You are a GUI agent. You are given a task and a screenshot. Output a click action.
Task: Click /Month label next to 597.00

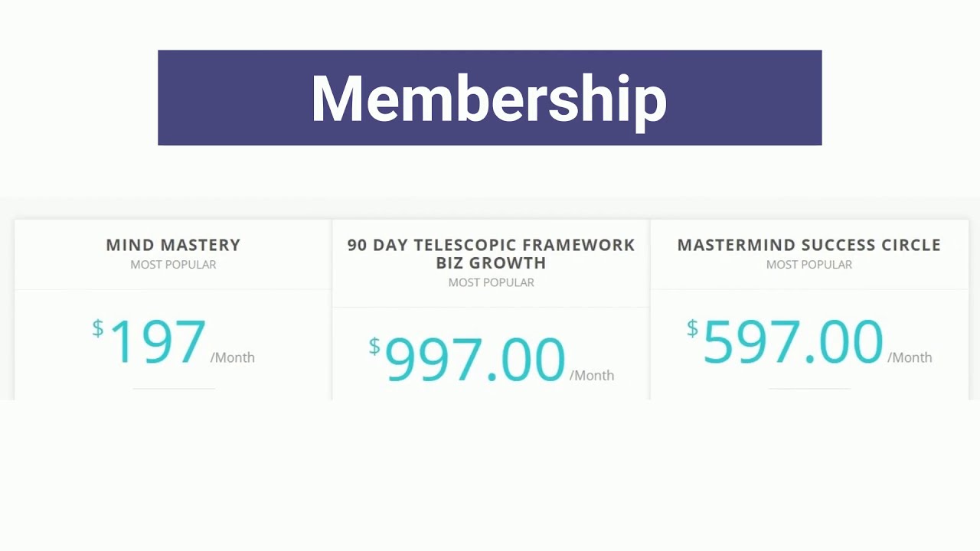pyautogui.click(x=910, y=357)
